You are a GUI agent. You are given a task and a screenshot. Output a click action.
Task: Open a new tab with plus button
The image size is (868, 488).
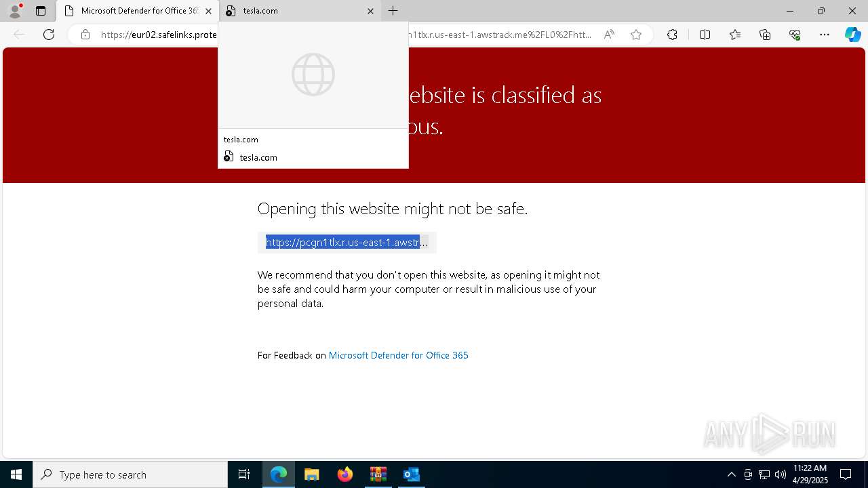coord(393,11)
